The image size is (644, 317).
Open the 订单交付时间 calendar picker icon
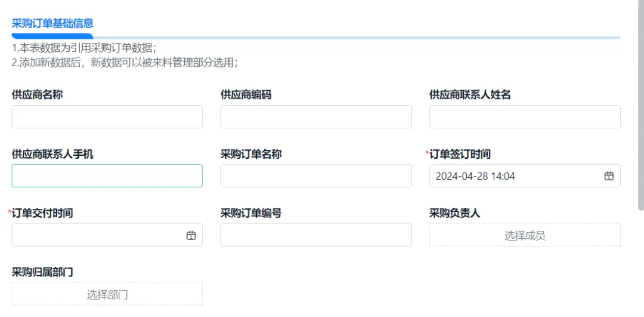[x=191, y=235]
